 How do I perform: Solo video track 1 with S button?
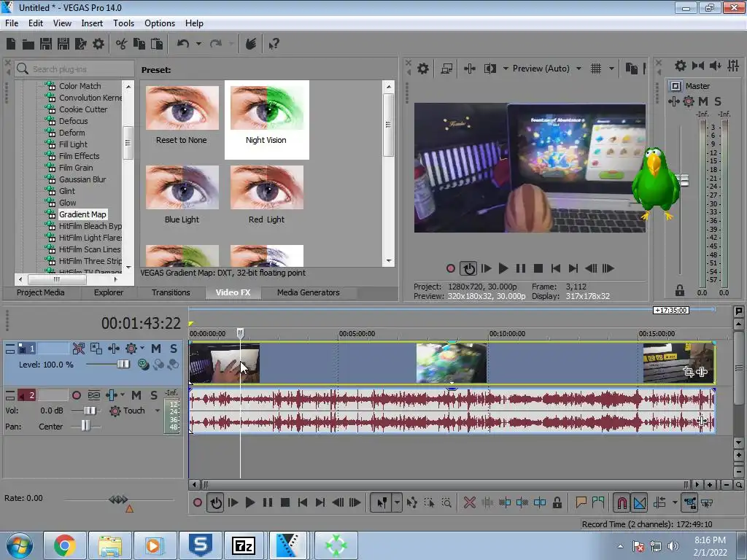pos(174,349)
